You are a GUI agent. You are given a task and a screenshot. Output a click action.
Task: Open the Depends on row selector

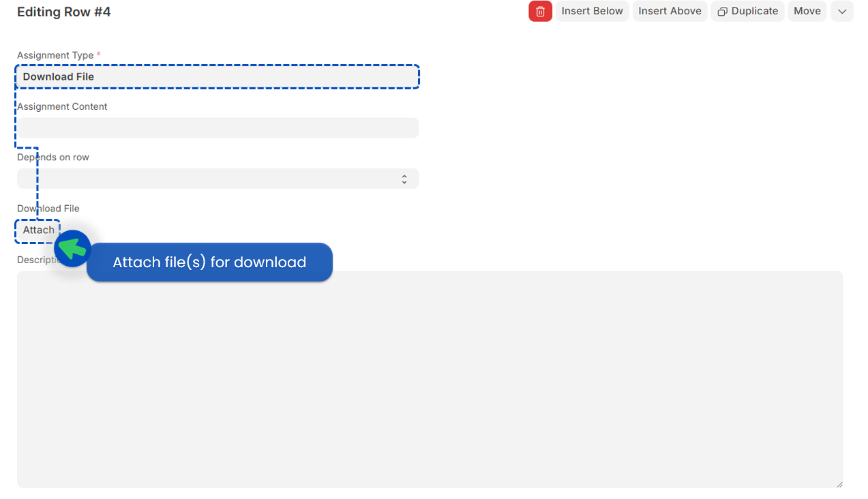tap(218, 178)
